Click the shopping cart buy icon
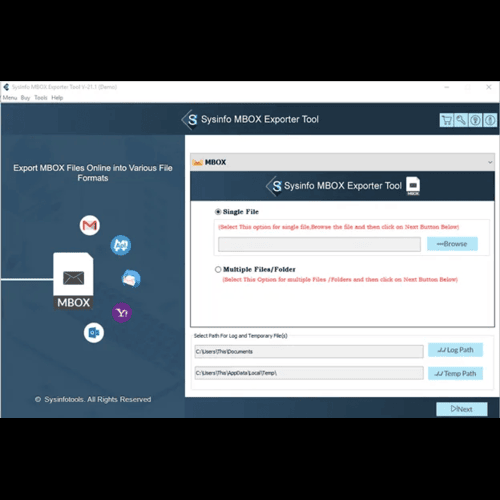500x500 pixels. [447, 120]
